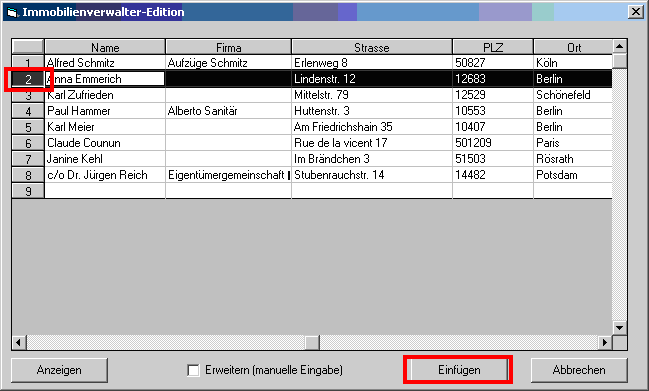Viewport: 649px width, 391px height.
Task: Click the vertical scrollbar thumb
Action: point(619,61)
